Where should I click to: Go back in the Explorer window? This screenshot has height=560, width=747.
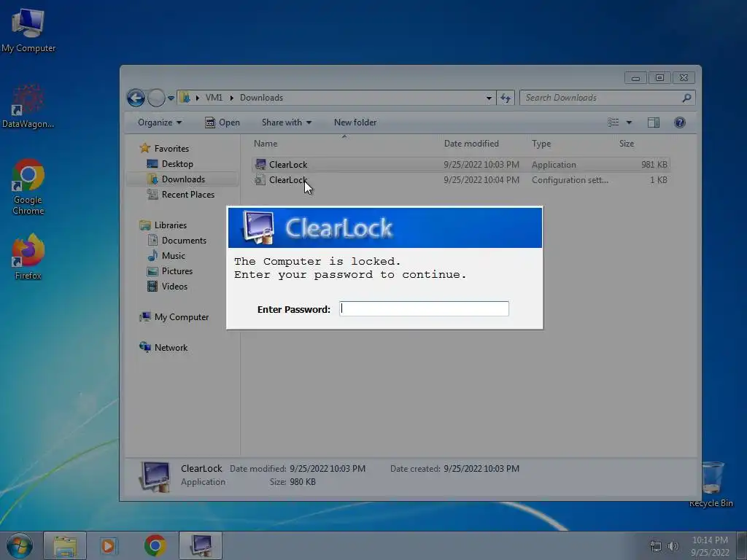tap(136, 98)
